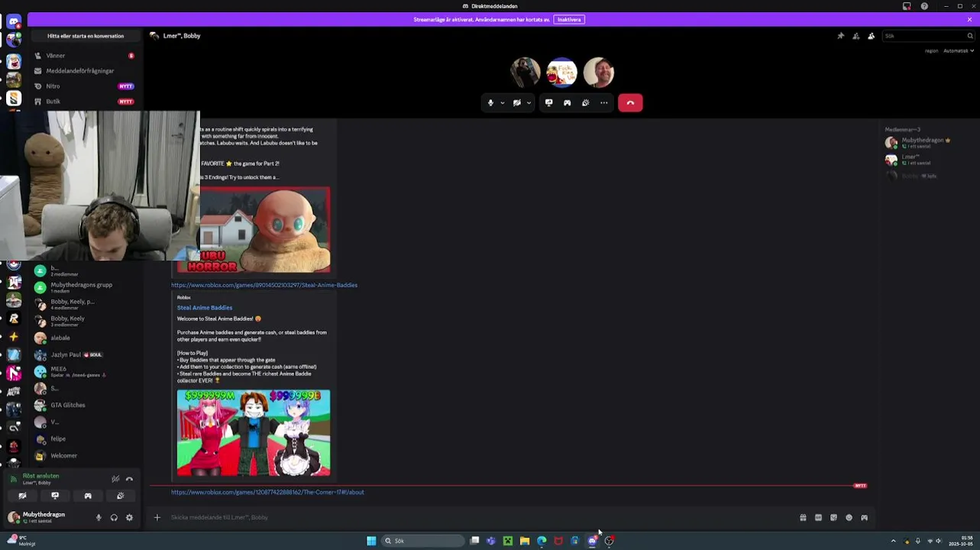Open the Butik shop tab
This screenshot has height=550, width=980.
pos(85,102)
